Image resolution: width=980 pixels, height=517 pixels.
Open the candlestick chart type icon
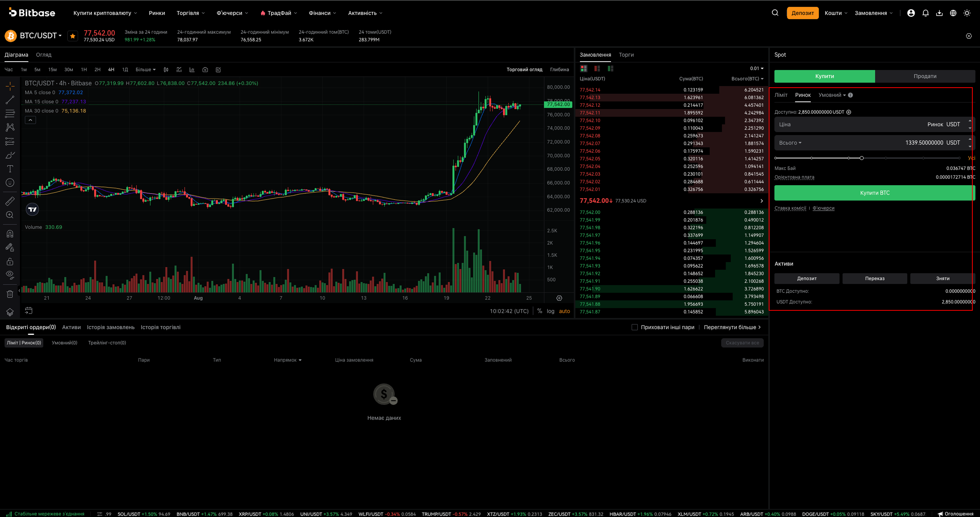coord(166,70)
